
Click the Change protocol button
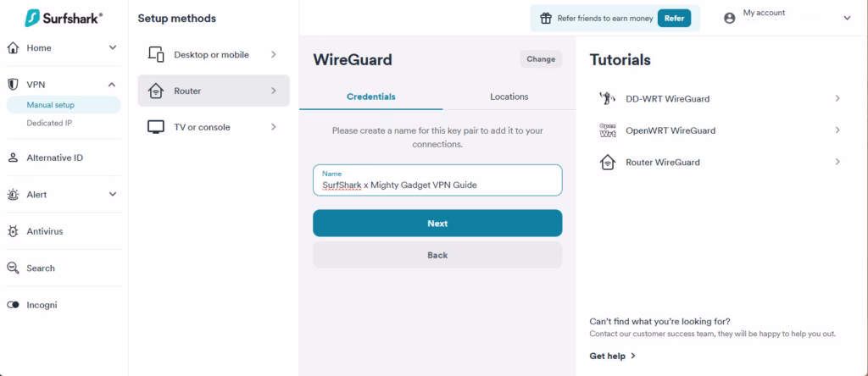coord(540,59)
